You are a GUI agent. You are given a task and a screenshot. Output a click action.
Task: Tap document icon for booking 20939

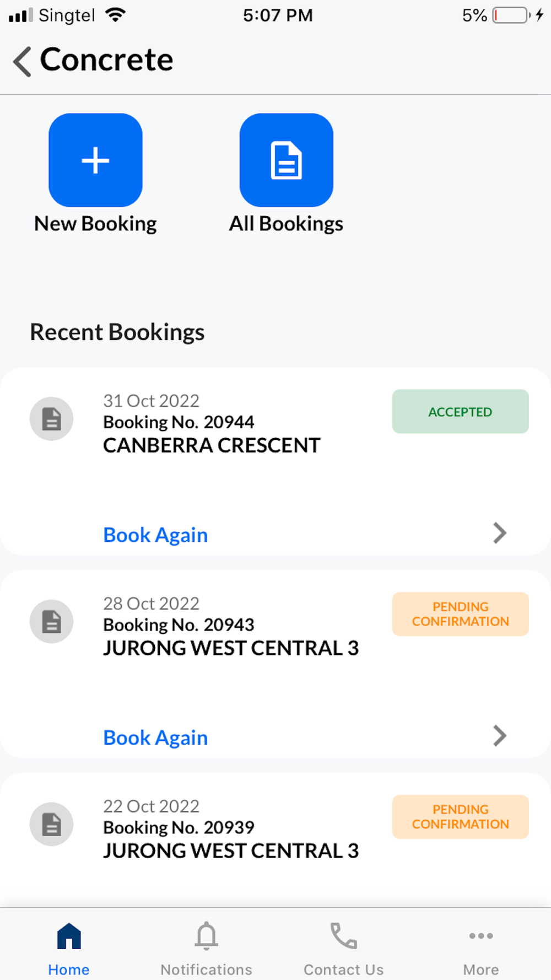[51, 825]
